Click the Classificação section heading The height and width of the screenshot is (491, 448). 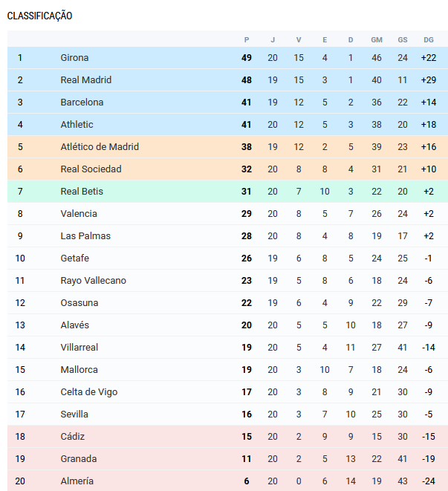pos(40,16)
